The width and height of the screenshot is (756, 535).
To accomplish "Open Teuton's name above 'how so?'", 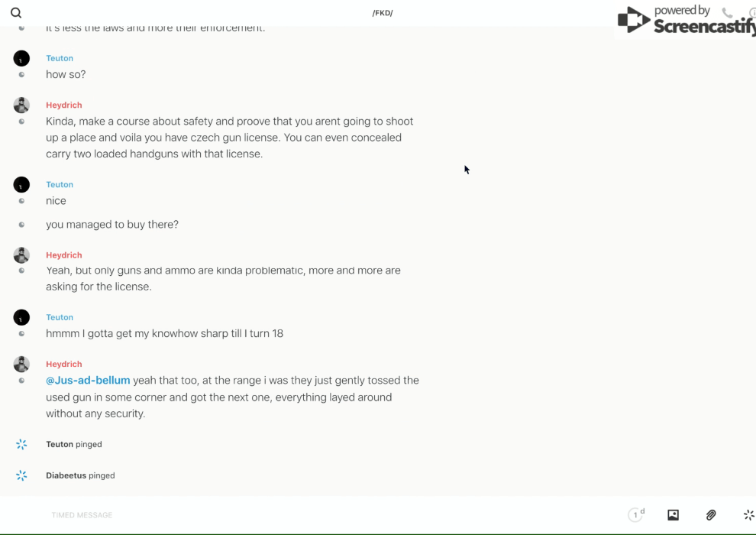I will (60, 58).
